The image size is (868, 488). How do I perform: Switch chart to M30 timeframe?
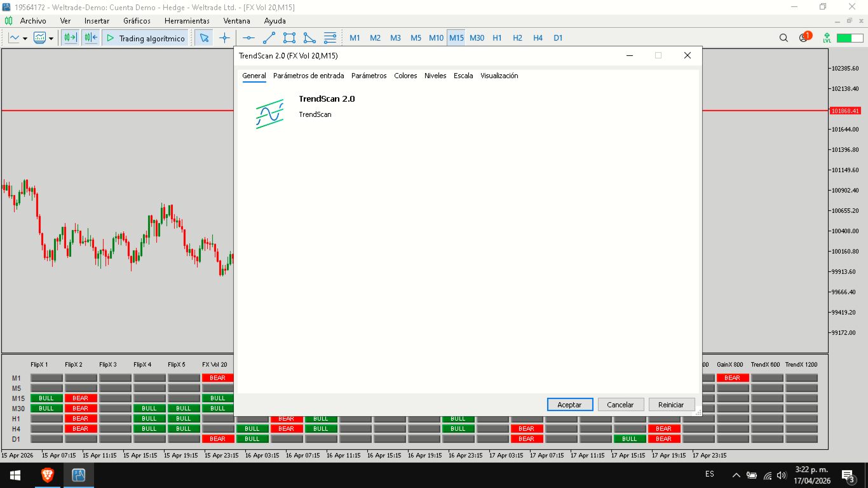pos(477,38)
